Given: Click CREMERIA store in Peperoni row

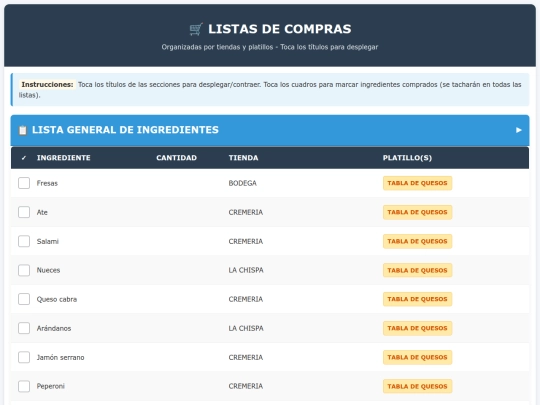Looking at the screenshot, I should tap(246, 386).
